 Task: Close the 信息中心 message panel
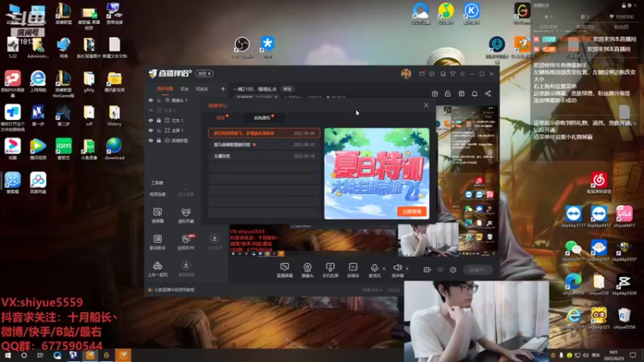coord(427,105)
